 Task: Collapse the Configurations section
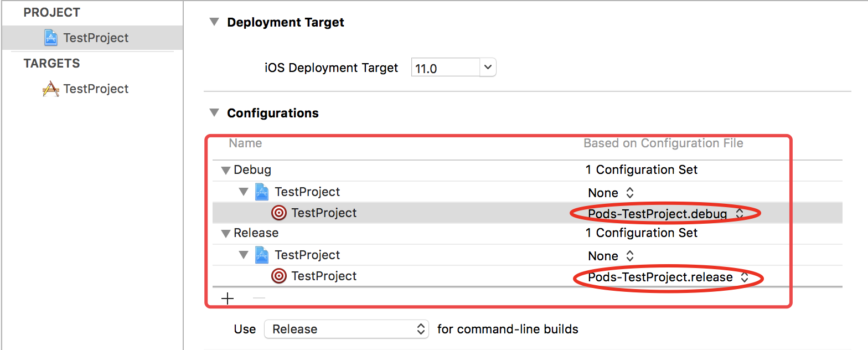[x=214, y=113]
